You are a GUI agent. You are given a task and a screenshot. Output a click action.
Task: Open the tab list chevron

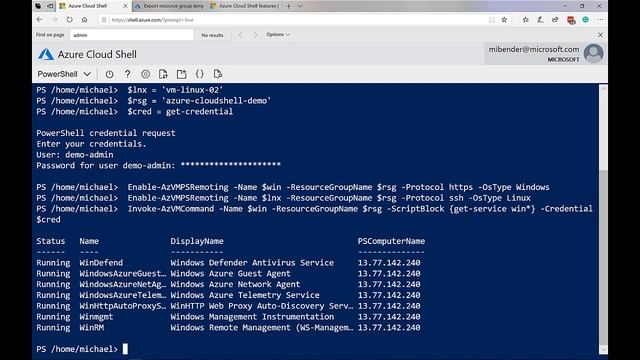(x=300, y=6)
